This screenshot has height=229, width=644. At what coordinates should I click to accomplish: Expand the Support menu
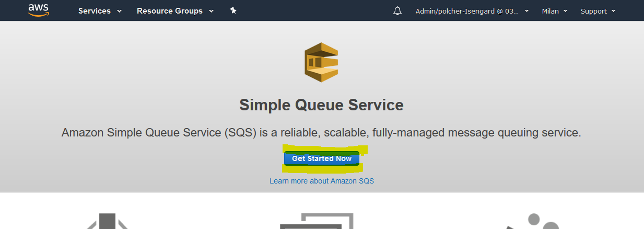[598, 11]
